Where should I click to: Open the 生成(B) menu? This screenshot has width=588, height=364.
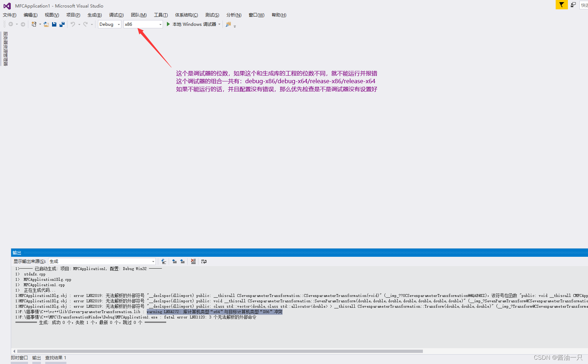point(95,15)
